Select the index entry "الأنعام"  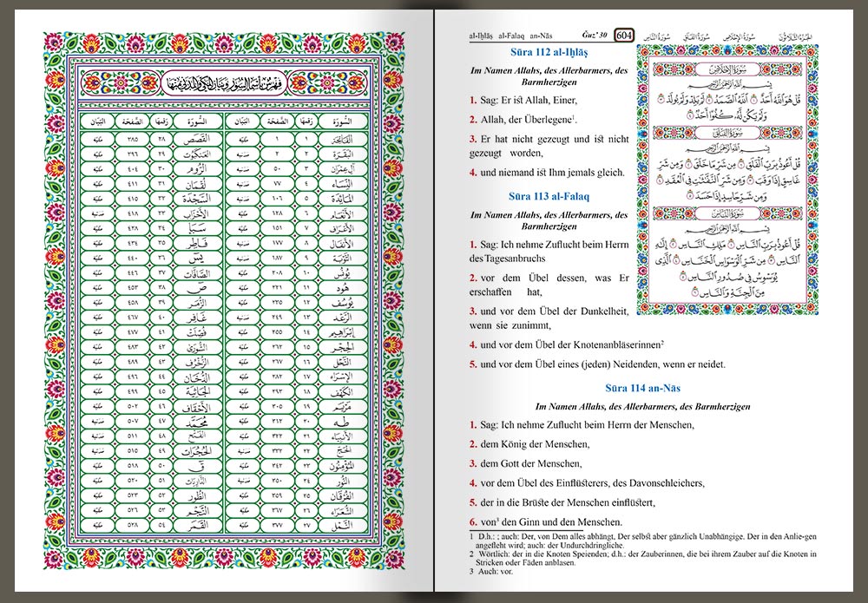tap(343, 213)
